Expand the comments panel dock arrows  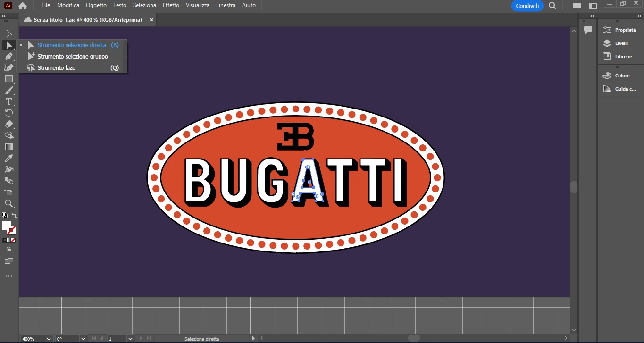tap(592, 16)
